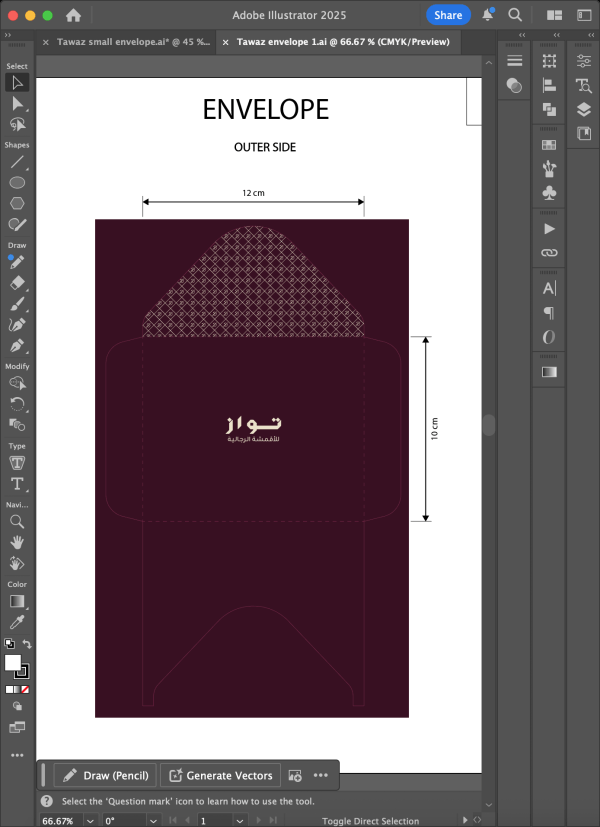Open the Character panel
The width and height of the screenshot is (600, 827).
click(x=549, y=289)
